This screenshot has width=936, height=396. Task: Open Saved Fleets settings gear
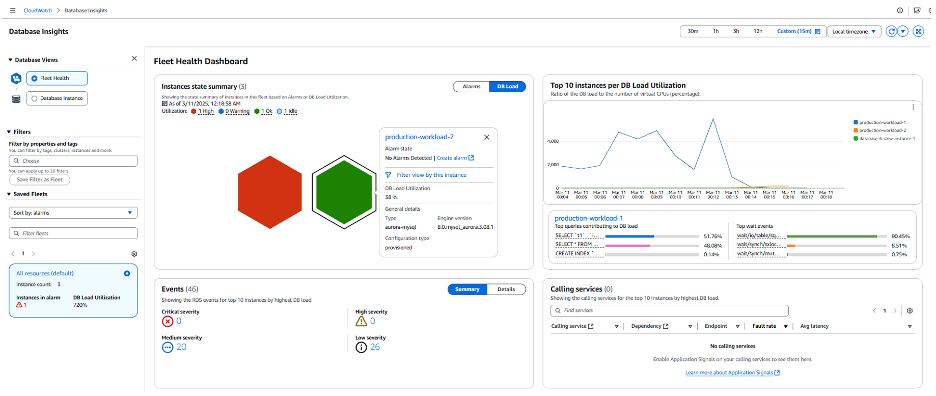pyautogui.click(x=134, y=254)
